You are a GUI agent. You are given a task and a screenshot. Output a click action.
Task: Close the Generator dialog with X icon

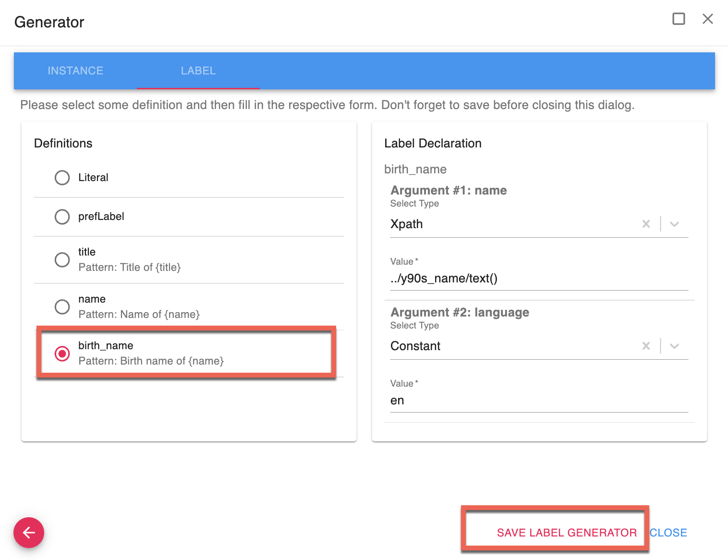click(707, 19)
